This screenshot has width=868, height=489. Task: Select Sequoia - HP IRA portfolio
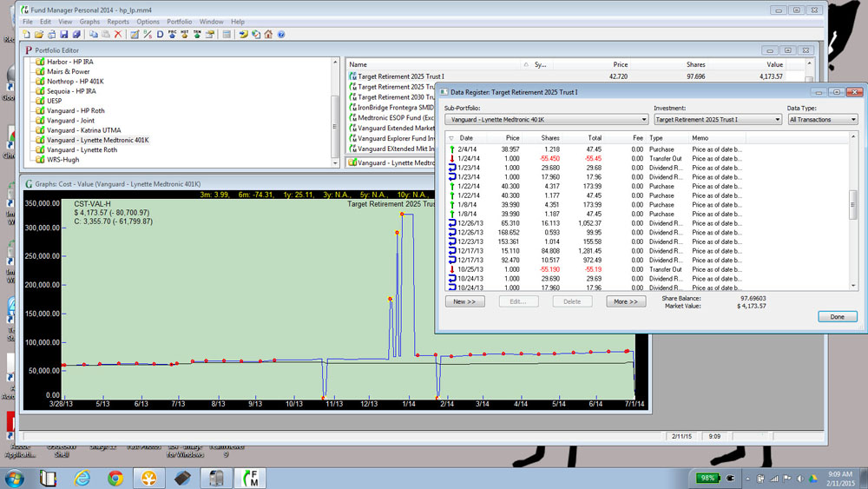[71, 91]
